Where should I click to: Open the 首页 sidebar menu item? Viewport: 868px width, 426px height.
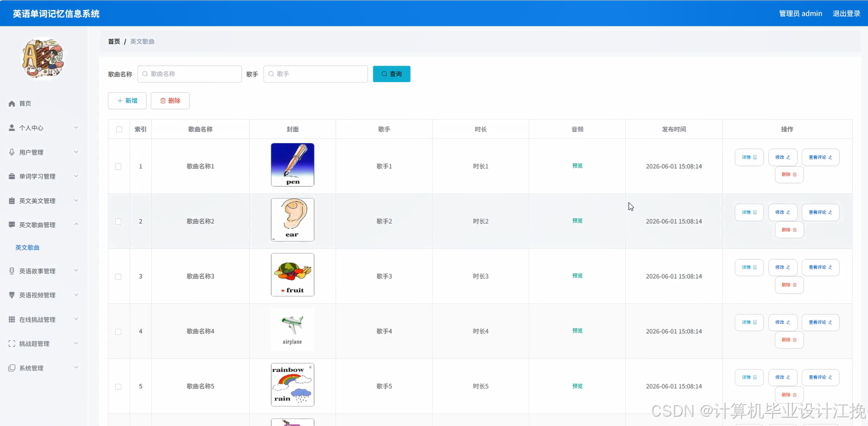pyautogui.click(x=43, y=103)
